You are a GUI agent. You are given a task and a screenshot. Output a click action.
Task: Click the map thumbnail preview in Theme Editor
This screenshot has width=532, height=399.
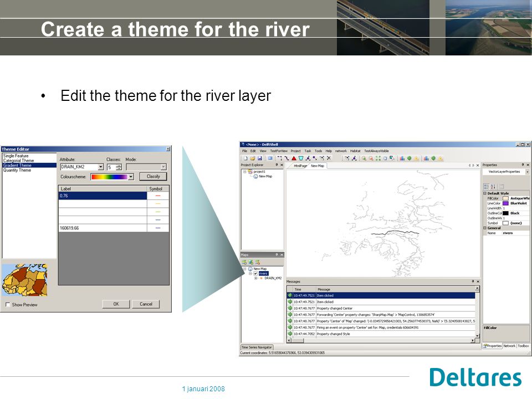click(25, 280)
